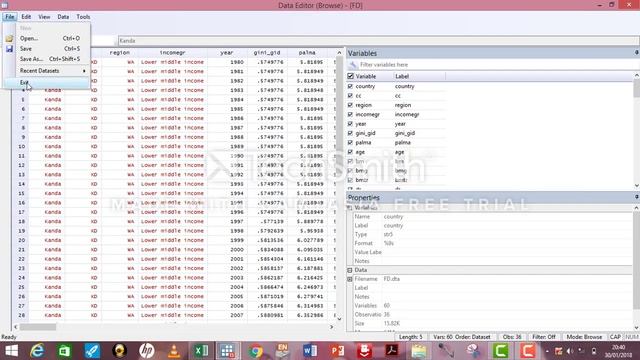Open the Tools menu

[83, 17]
